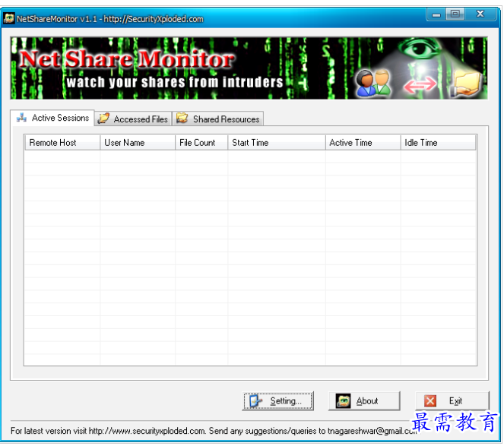This screenshot has height=446, width=504.
Task: Click the Setting... button
Action: tap(277, 401)
